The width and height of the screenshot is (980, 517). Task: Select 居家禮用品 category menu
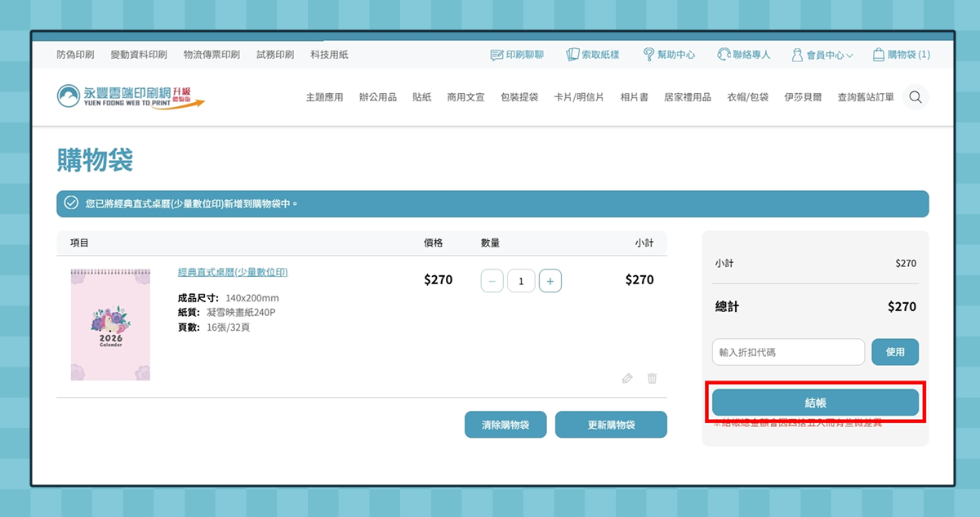(x=688, y=97)
